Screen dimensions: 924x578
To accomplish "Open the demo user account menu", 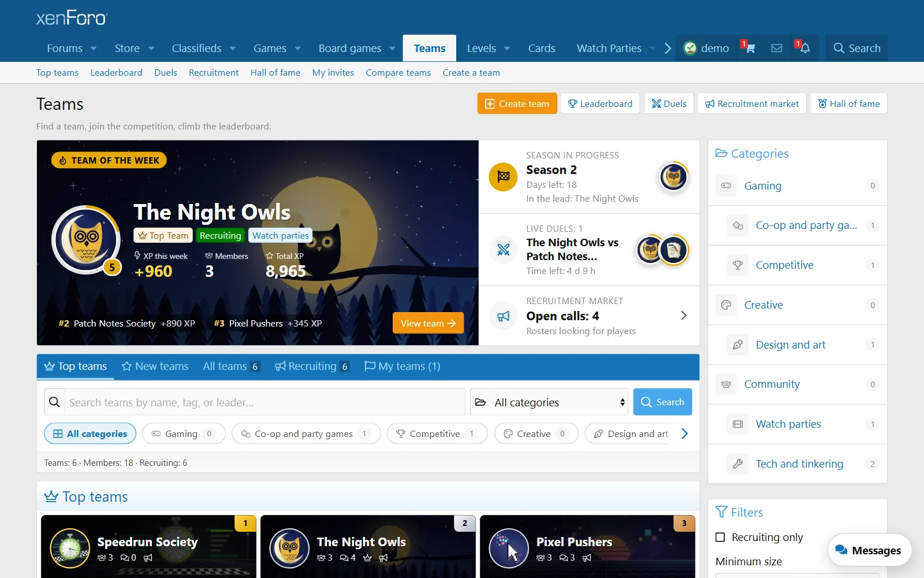I will click(706, 49).
